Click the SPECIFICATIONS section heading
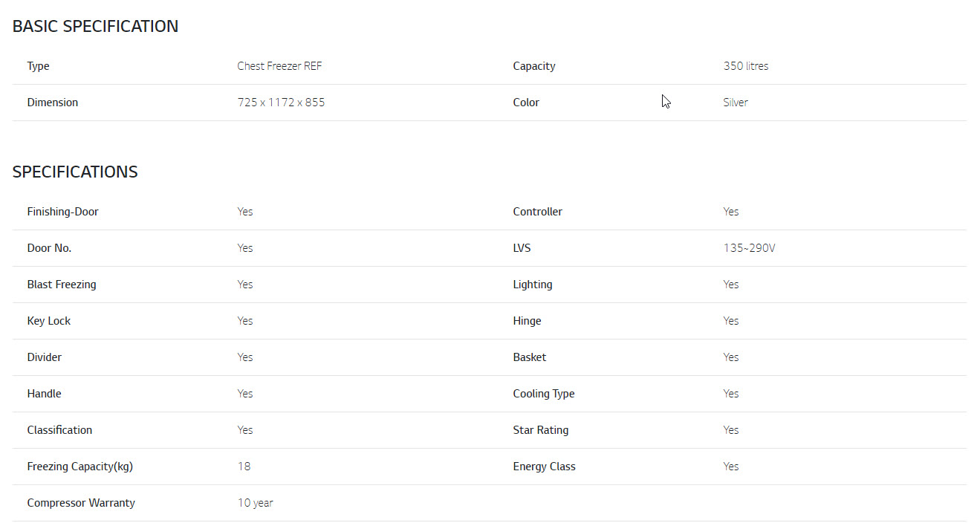This screenshot has height=523, width=980. (75, 172)
